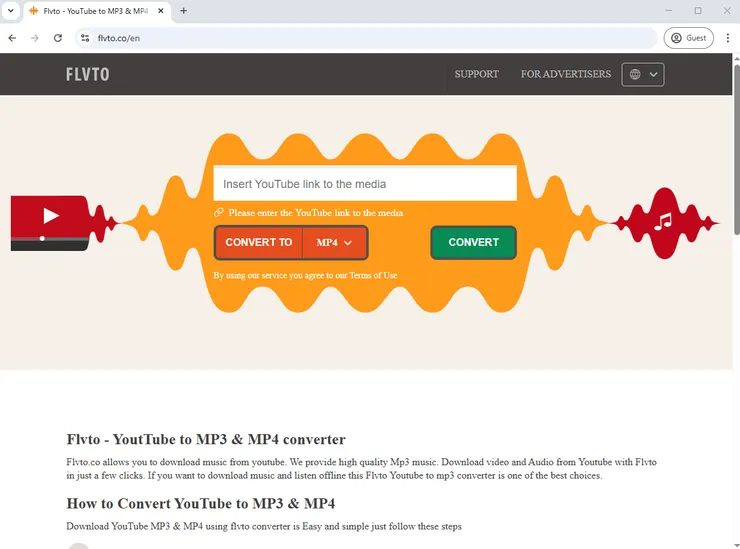Maximize the browser window

698,10
